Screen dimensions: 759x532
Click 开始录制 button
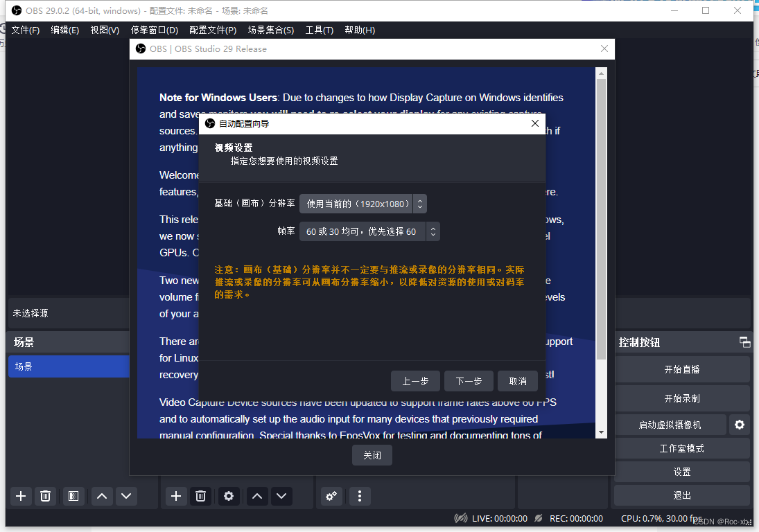[682, 398]
